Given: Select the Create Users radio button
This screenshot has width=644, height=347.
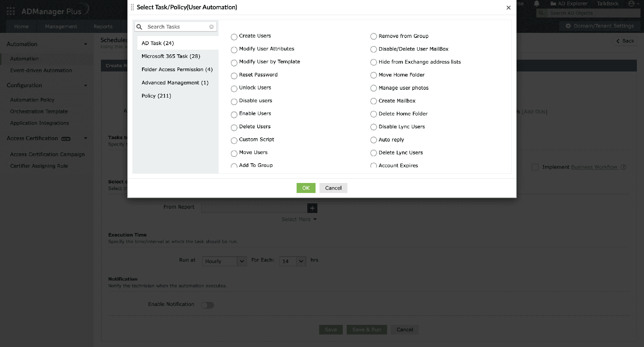Looking at the screenshot, I should point(234,37).
